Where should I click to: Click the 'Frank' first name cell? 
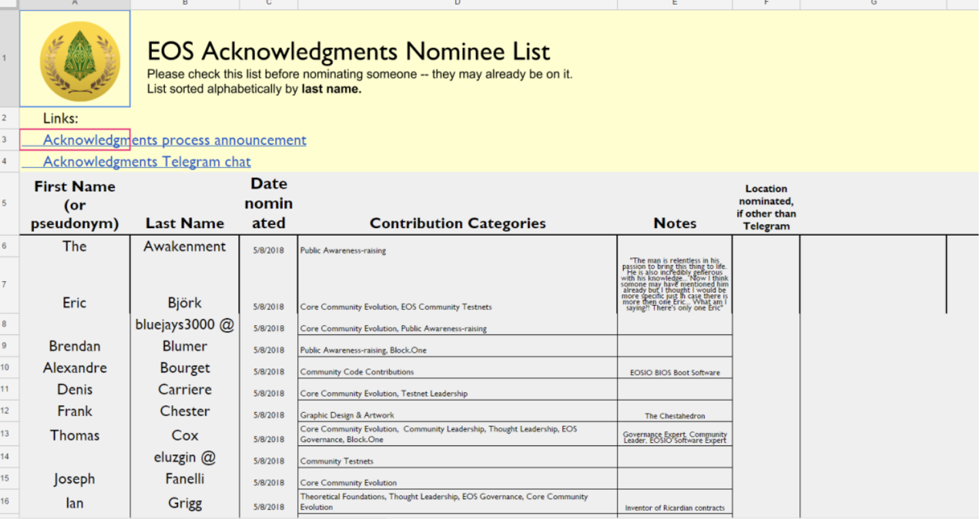[75, 411]
